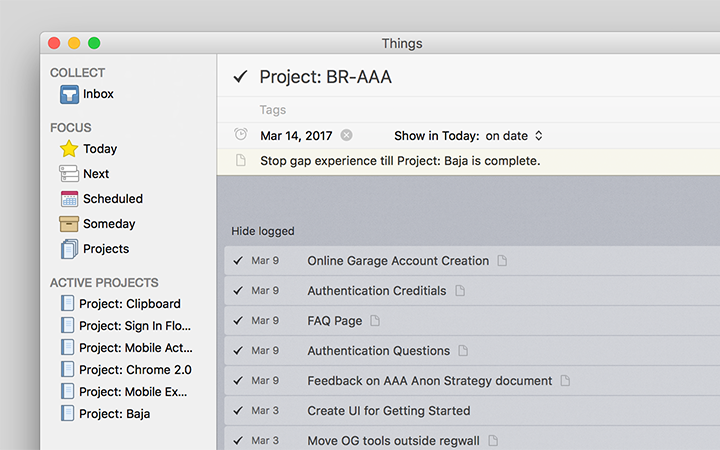Image resolution: width=720 pixels, height=450 pixels.
Task: Click the Project: Mobile Act... icon
Action: point(68,348)
